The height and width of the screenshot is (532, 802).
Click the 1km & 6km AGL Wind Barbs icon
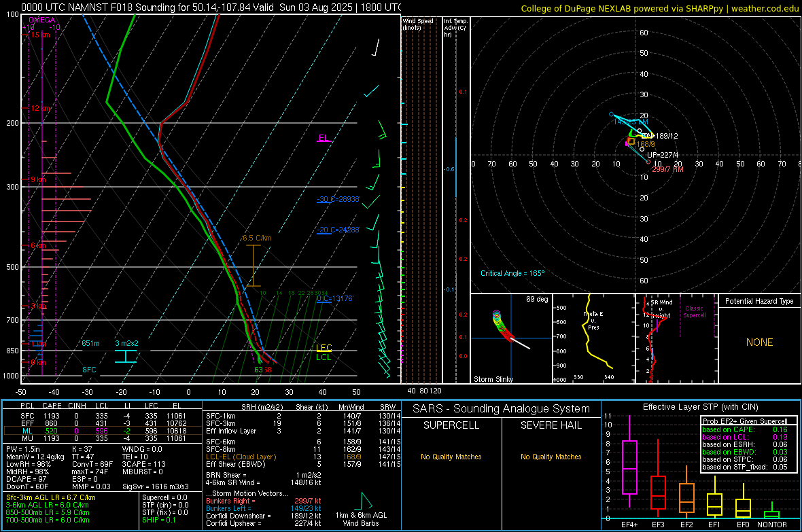pos(361,510)
